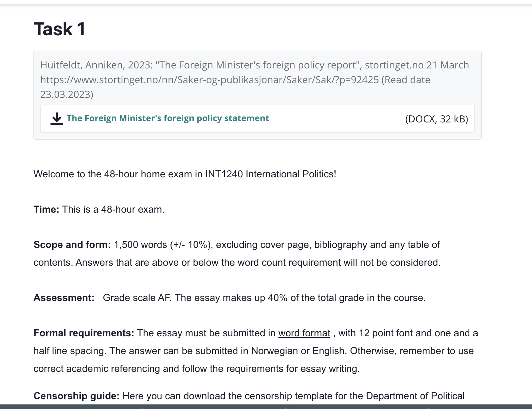
Task: Click the Huitfeldt, Anniken, 2023 citation text
Action: click(96, 65)
